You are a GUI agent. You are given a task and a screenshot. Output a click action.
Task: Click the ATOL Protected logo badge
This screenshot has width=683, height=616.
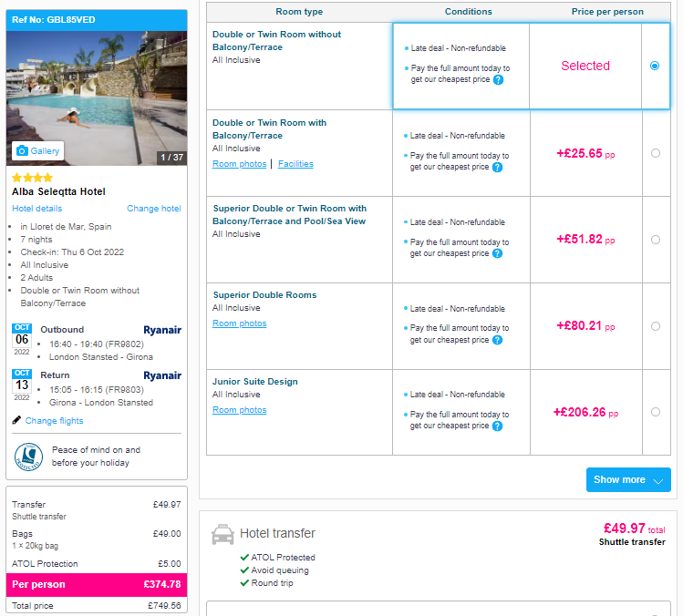[28, 457]
